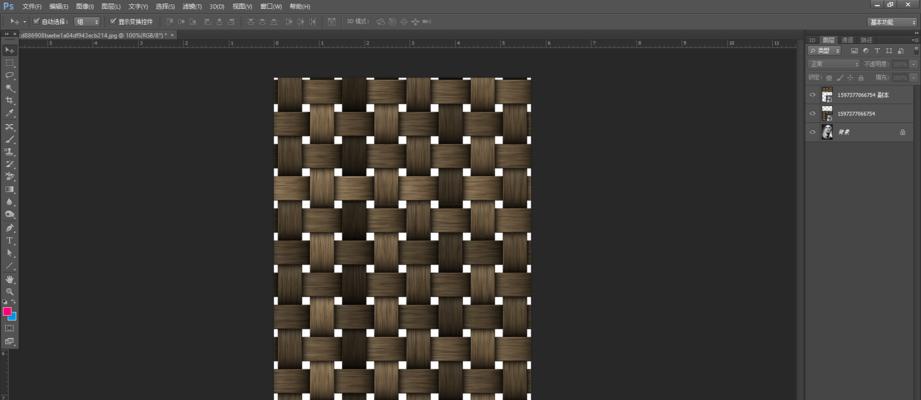
Task: Select the Line shape tool
Action: coord(10,265)
